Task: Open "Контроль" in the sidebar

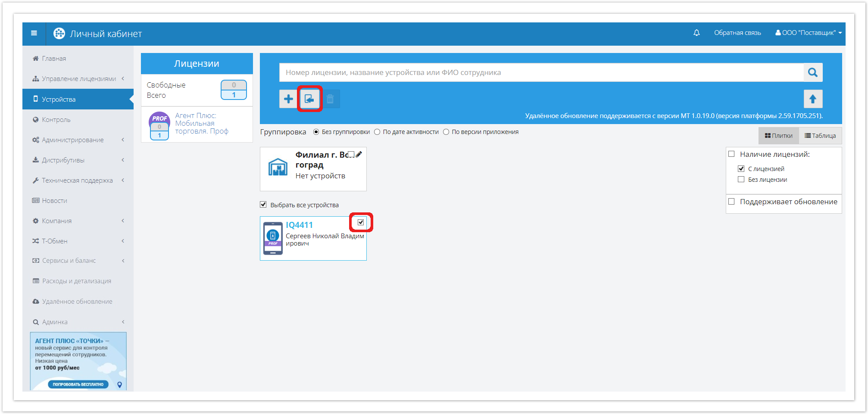Action: click(x=56, y=120)
